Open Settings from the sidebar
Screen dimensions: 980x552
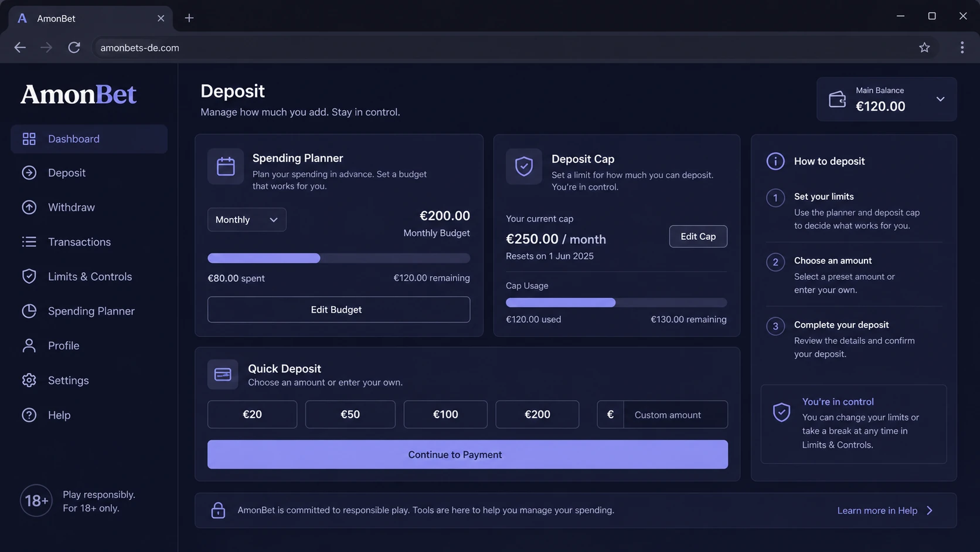click(89, 380)
